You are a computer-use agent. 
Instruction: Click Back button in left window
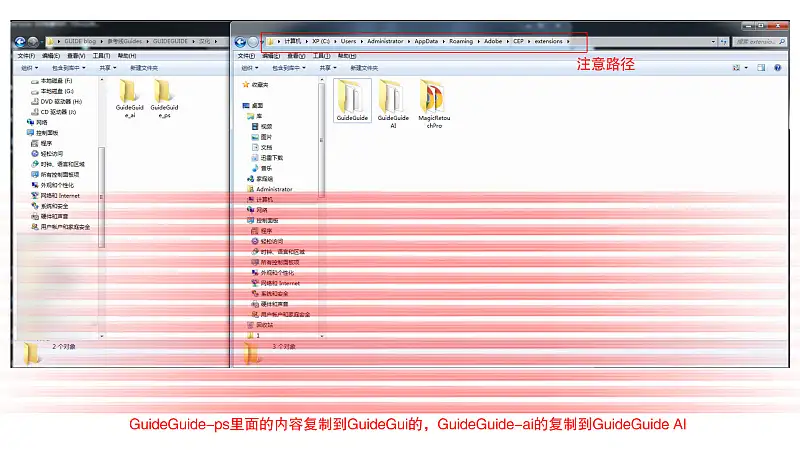click(x=20, y=41)
